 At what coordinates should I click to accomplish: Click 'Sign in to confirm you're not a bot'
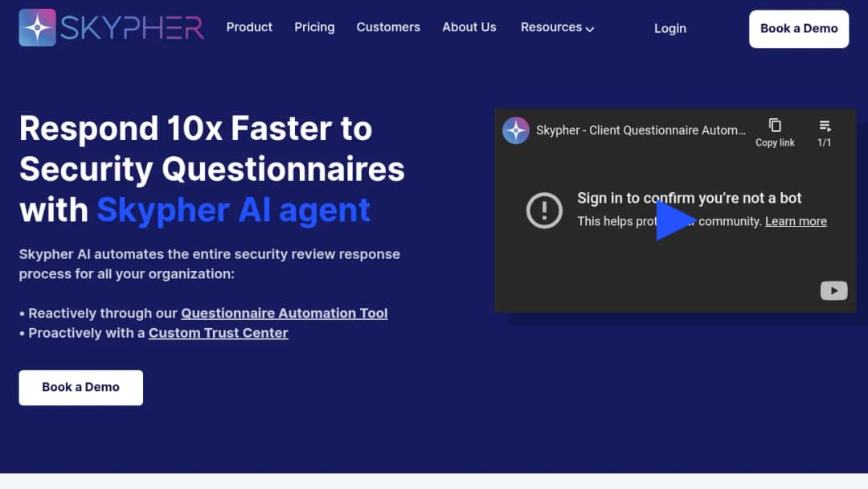690,199
